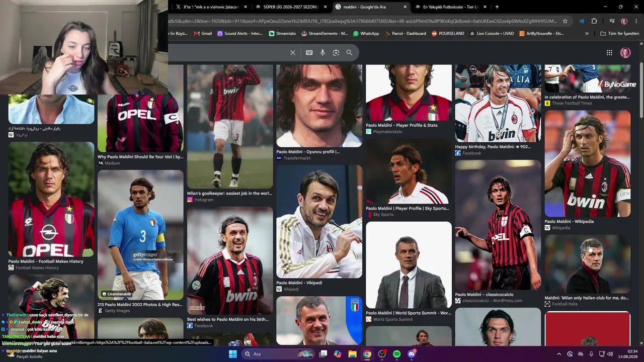
Task: Open the ArtByNouvelle Etsy bookmark
Action: tap(541, 34)
